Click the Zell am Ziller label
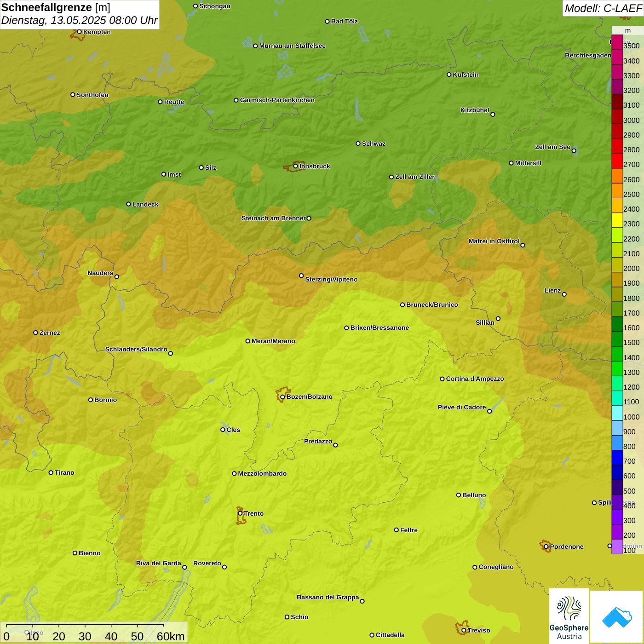This screenshot has width=644, height=644. click(415, 177)
